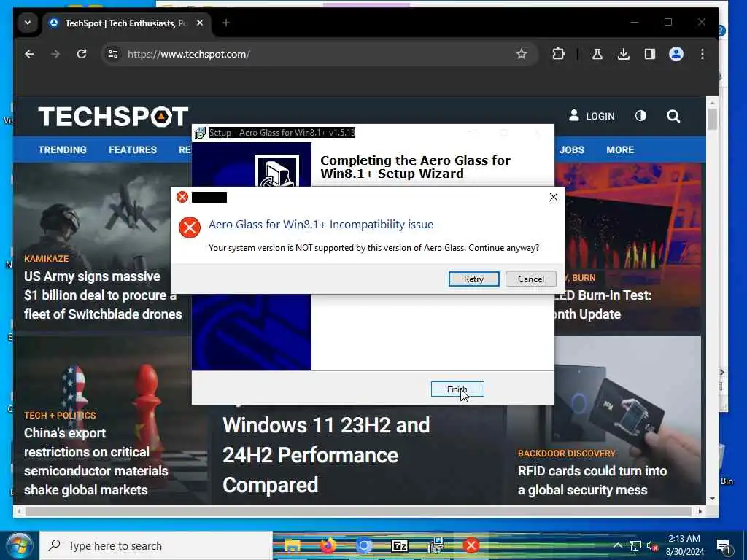The image size is (747, 560).
Task: Open the notification center icon
Action: click(723, 546)
